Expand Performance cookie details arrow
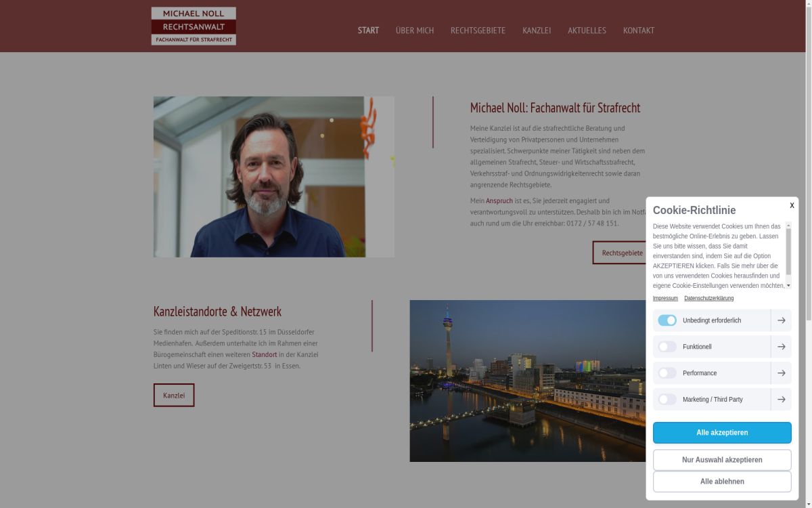812x508 pixels. [x=781, y=373]
